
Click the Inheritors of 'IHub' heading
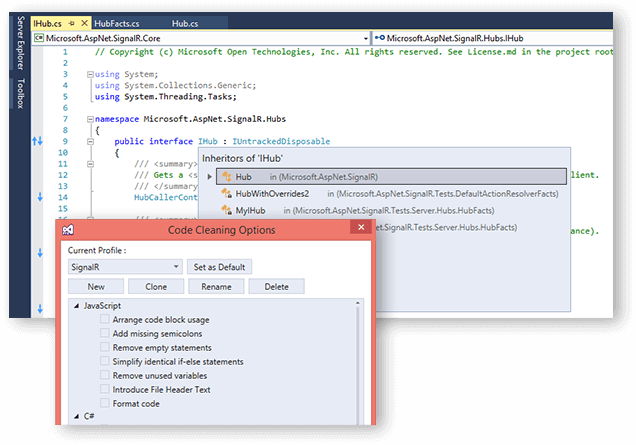click(x=243, y=158)
